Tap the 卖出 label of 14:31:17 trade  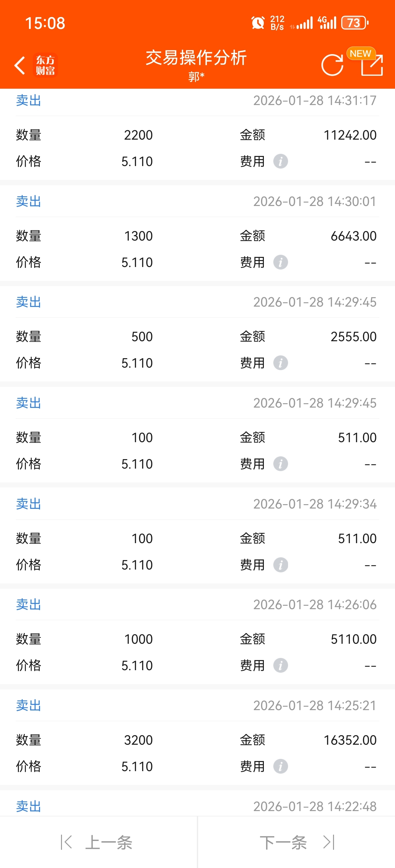[29, 100]
